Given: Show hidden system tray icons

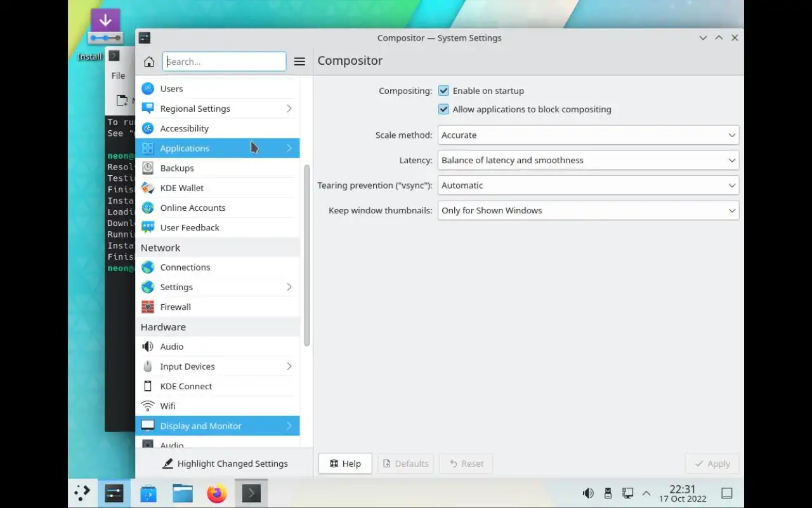Looking at the screenshot, I should [646, 493].
